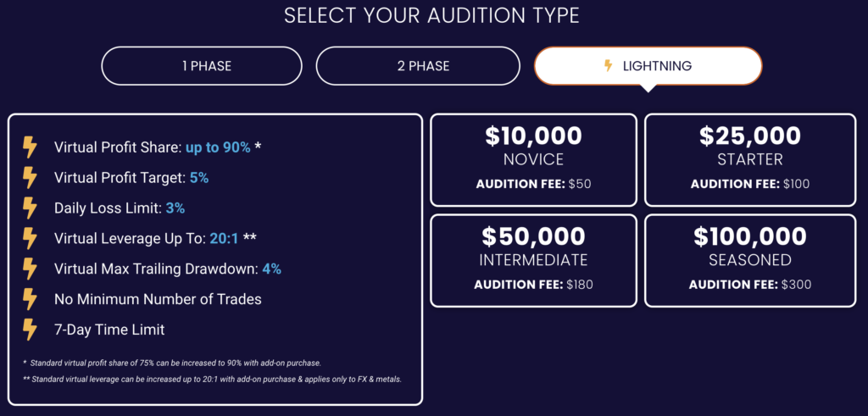Click the 4% max trailing drawdown value

(272, 269)
